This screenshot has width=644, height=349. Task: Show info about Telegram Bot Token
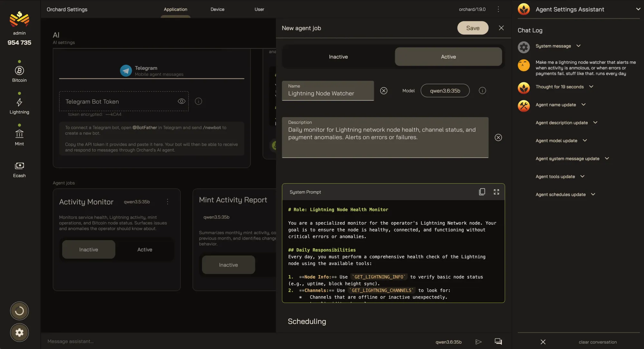198,101
